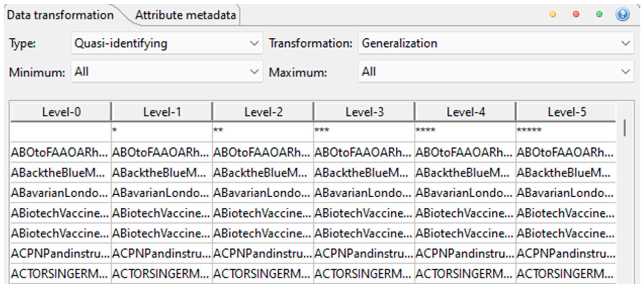Select the ACTORSINGERM cell under Level-4
Image resolution: width=644 pixels, height=288 pixels.
click(464, 273)
